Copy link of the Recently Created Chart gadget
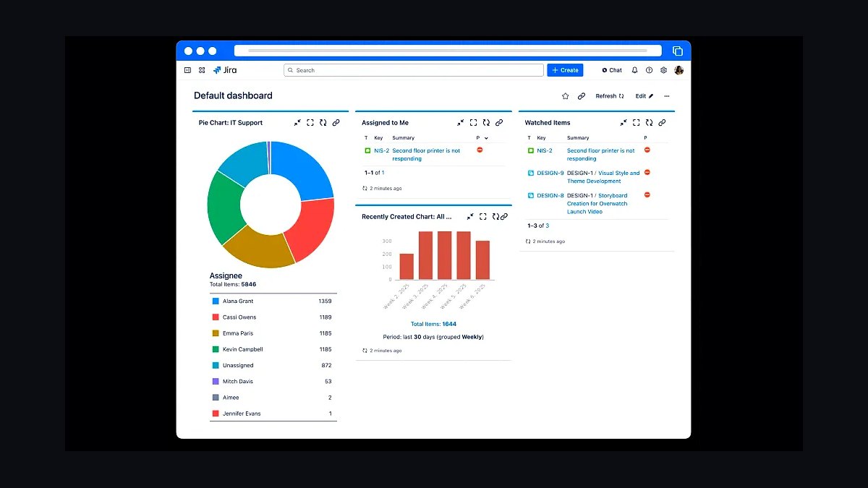Screen dimensions: 868x488 point(504,216)
